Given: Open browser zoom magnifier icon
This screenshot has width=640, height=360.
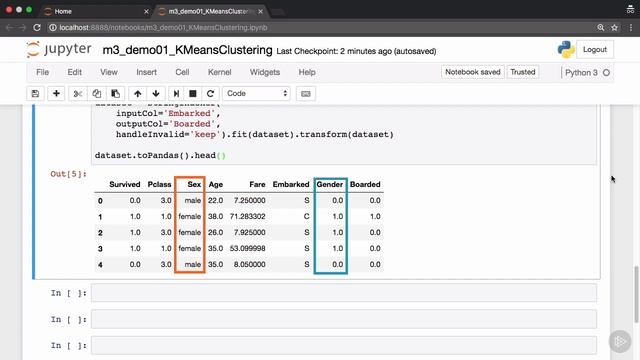Looking at the screenshot, I should (x=600, y=27).
